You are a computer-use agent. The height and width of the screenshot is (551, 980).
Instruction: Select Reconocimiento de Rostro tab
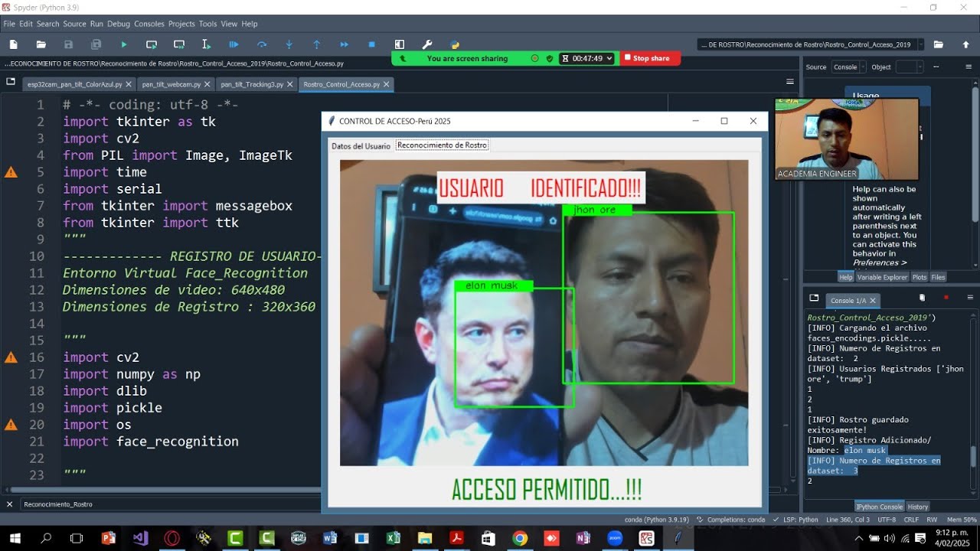pyautogui.click(x=442, y=145)
